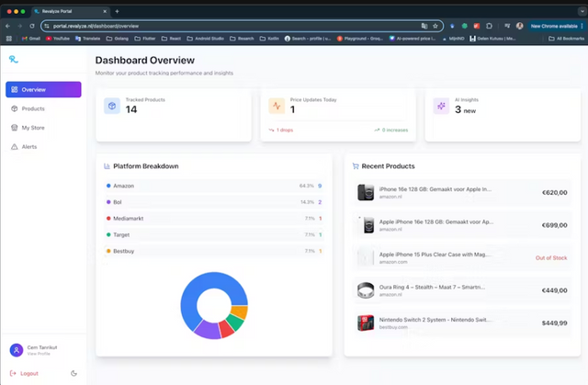The height and width of the screenshot is (385, 588).
Task: Click the purple Bol donut chart segment
Action: coord(209,330)
